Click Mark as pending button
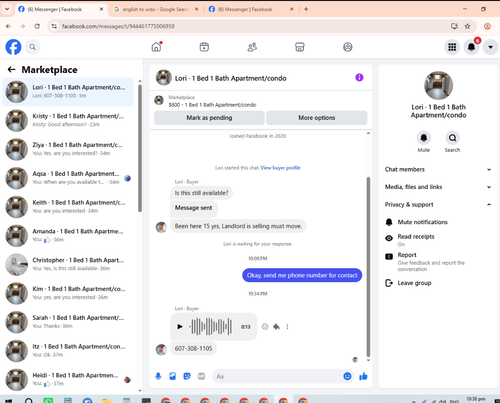This screenshot has height=403, width=500. tap(209, 118)
